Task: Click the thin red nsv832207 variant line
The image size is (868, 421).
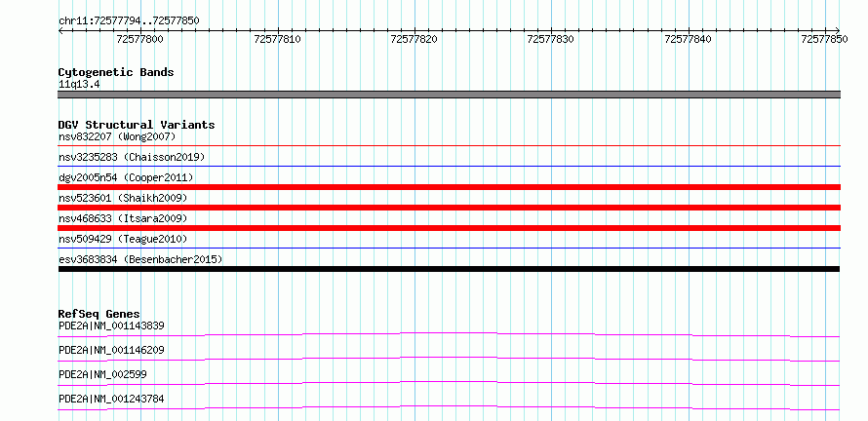Action: pyautogui.click(x=449, y=145)
